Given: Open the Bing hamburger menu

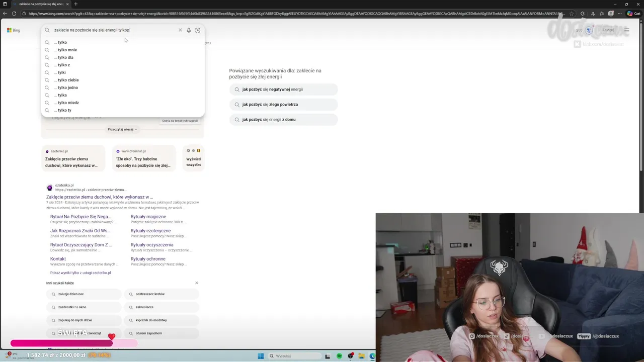Looking at the screenshot, I should pos(626,30).
